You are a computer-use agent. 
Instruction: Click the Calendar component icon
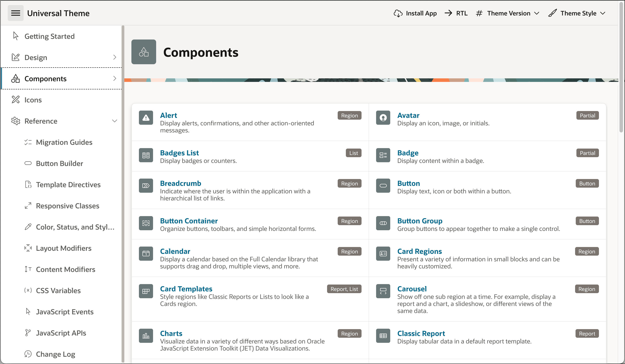pyautogui.click(x=146, y=253)
